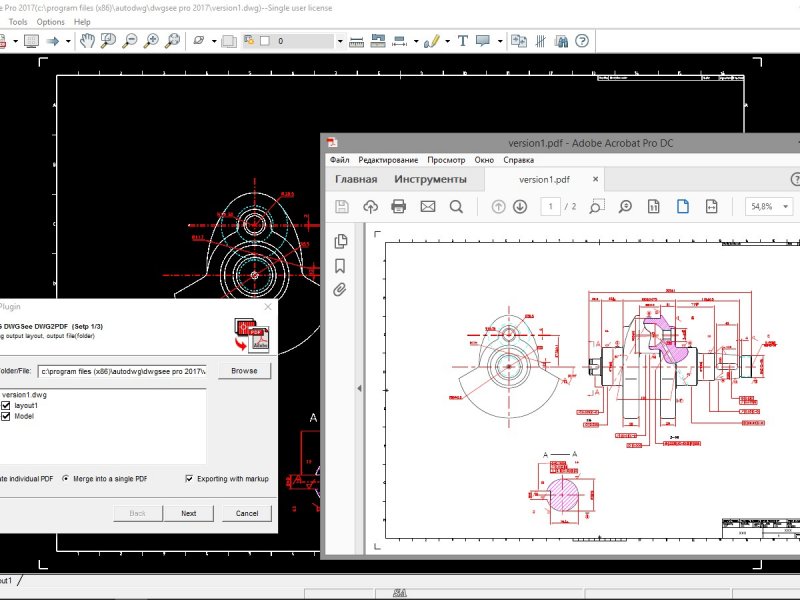Image resolution: width=800 pixels, height=600 pixels.
Task: Select the Pan hand tool in DWGSee
Action: coord(87,41)
